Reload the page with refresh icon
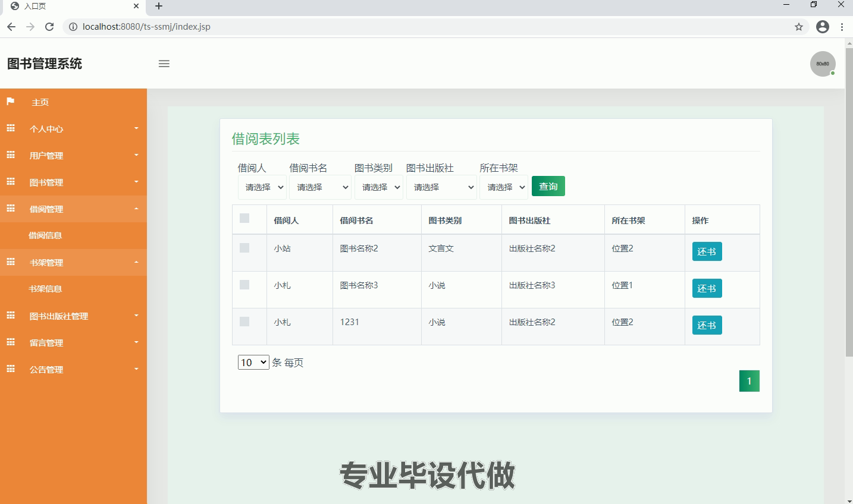The height and width of the screenshot is (504, 853). point(49,27)
